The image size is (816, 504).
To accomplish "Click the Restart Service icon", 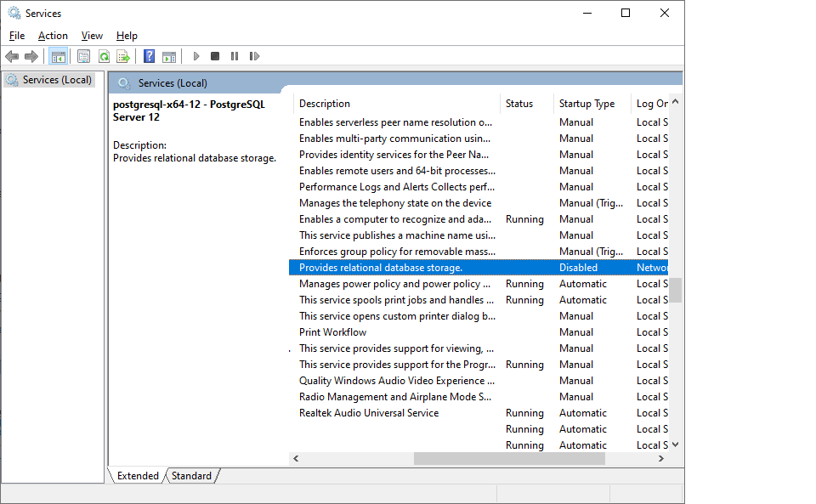I will pyautogui.click(x=254, y=57).
